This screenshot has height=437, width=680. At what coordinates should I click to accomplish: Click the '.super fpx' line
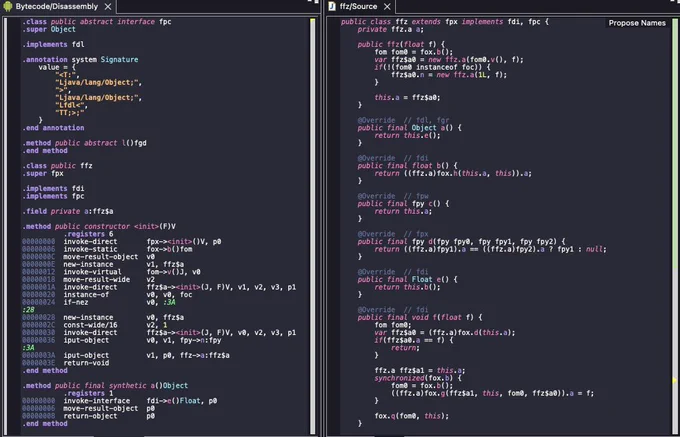tap(43, 173)
